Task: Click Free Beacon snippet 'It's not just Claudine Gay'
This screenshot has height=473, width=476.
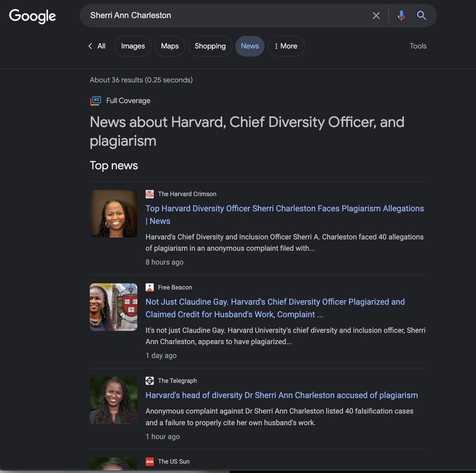Action: (286, 336)
